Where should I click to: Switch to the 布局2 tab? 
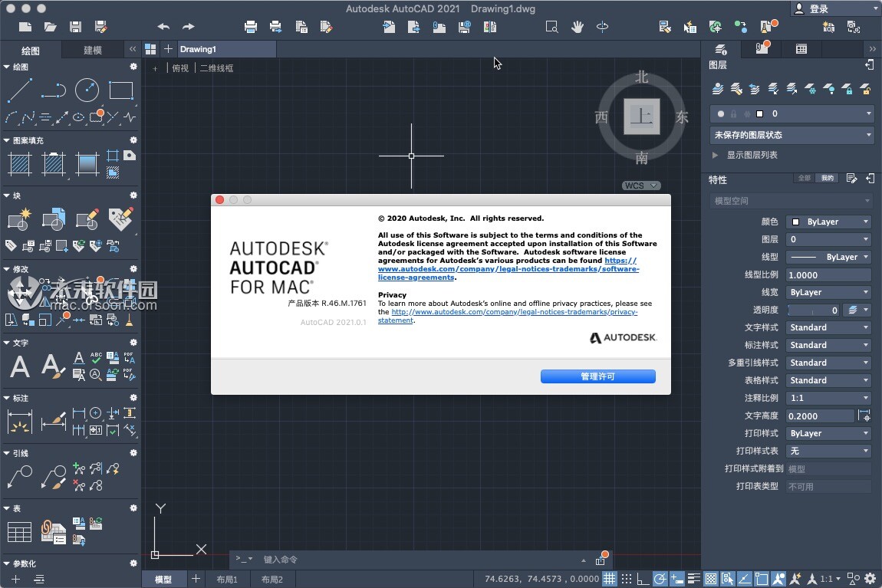pos(272,579)
